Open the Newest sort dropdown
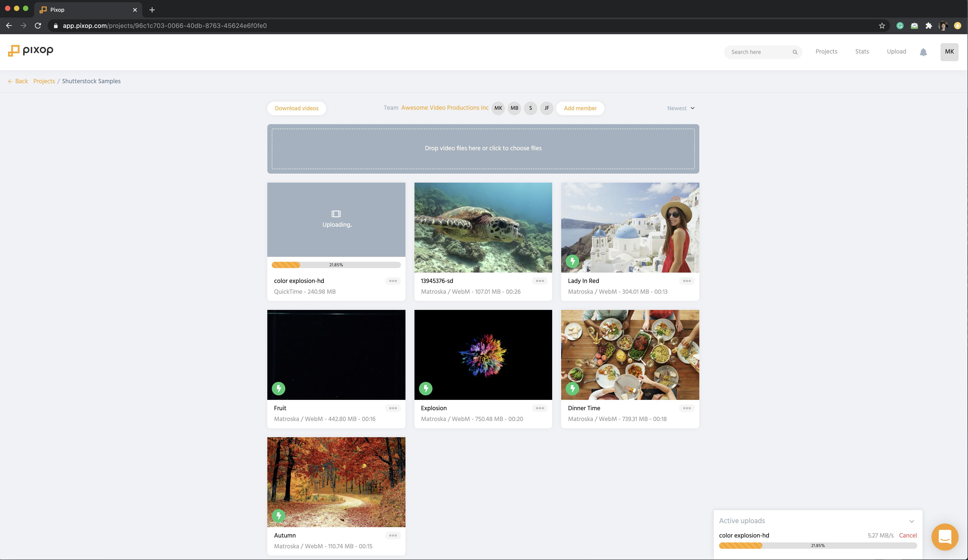Viewport: 968px width, 560px height. pos(681,108)
